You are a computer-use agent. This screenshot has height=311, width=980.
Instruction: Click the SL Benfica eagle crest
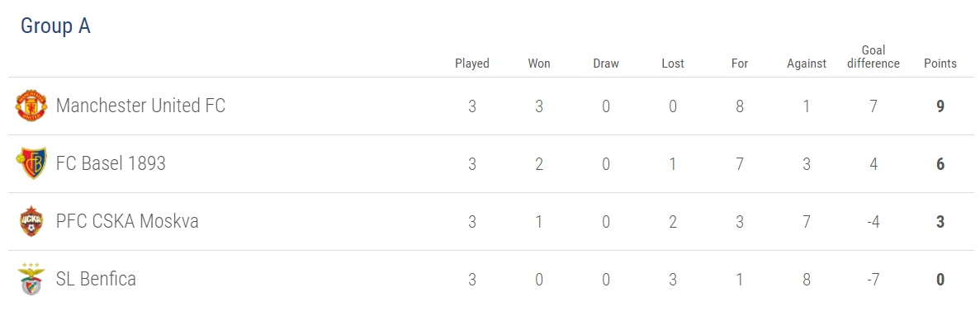(31, 279)
